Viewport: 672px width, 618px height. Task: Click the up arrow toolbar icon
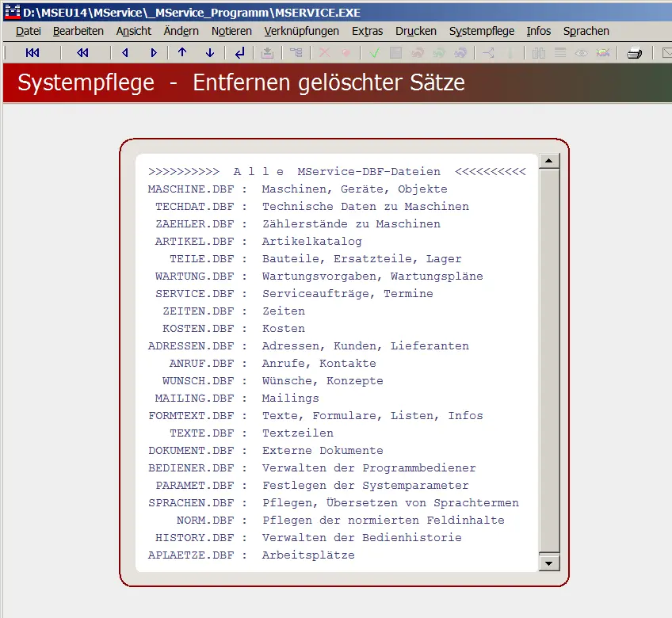182,53
